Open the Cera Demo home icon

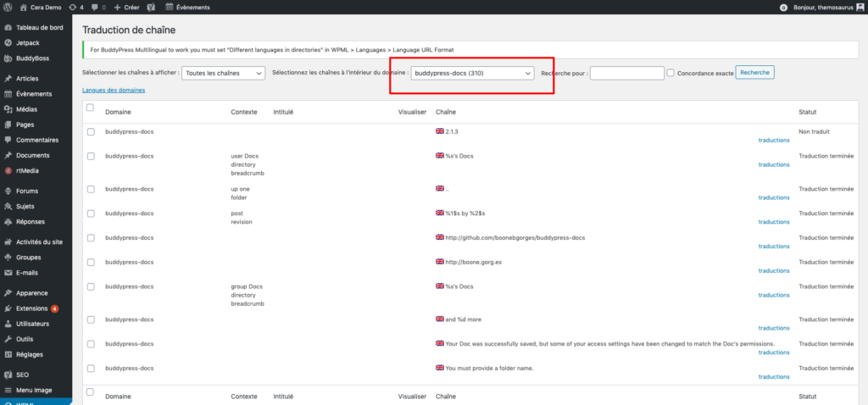(23, 7)
